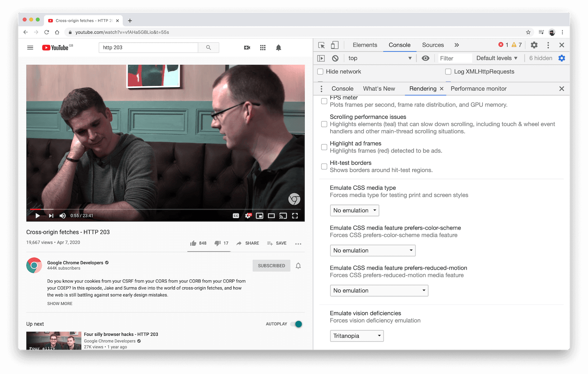This screenshot has width=588, height=374.
Task: Click SHOW MORE in the video description
Action: point(60,303)
